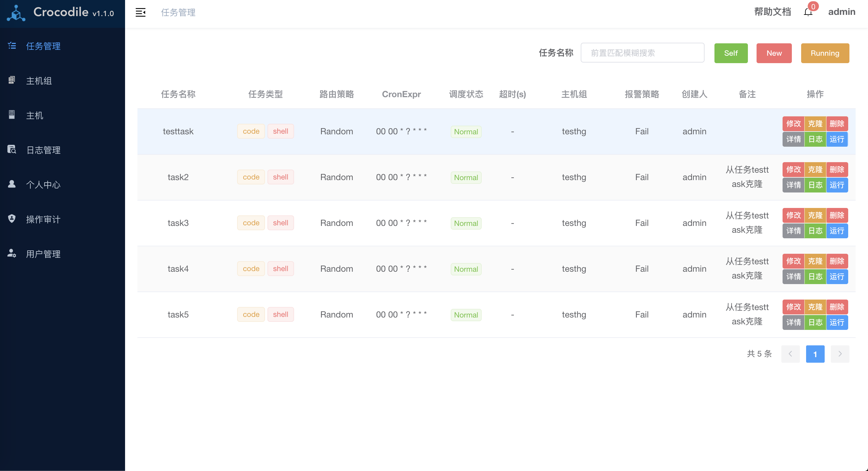
Task: Toggle the Running tasks filter button
Action: (x=825, y=53)
